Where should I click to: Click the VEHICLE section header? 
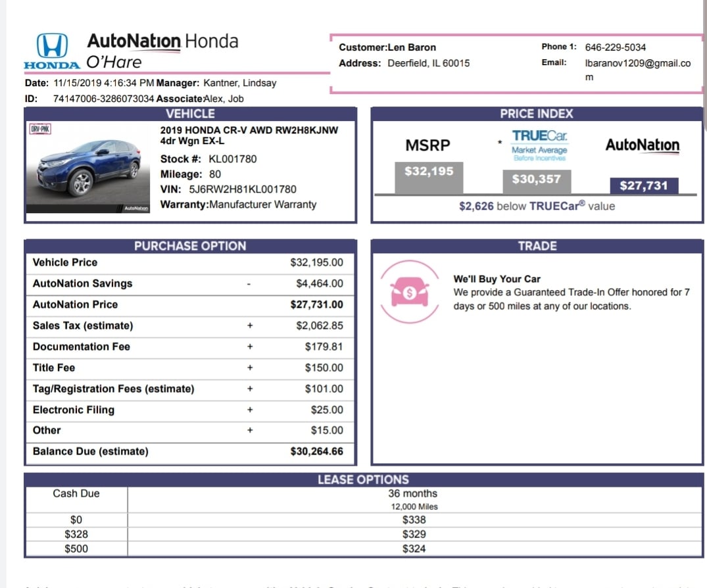(190, 114)
